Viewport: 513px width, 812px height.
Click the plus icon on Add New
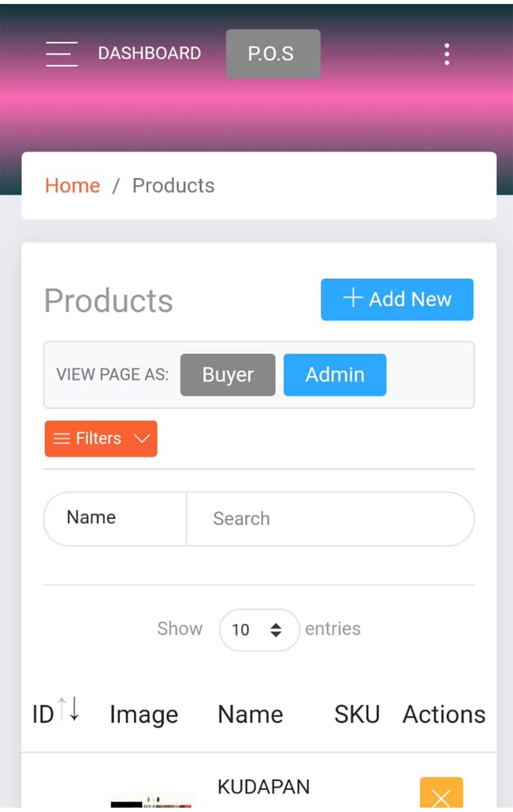(353, 298)
